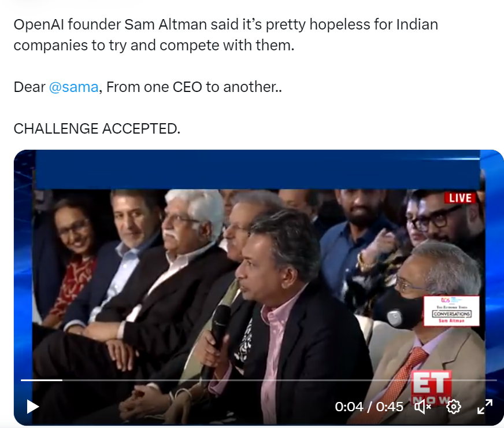This screenshot has height=428, width=504.
Task: Select the 'OpenAI founder Sam Altman' paragraph
Action: pyautogui.click(x=225, y=35)
